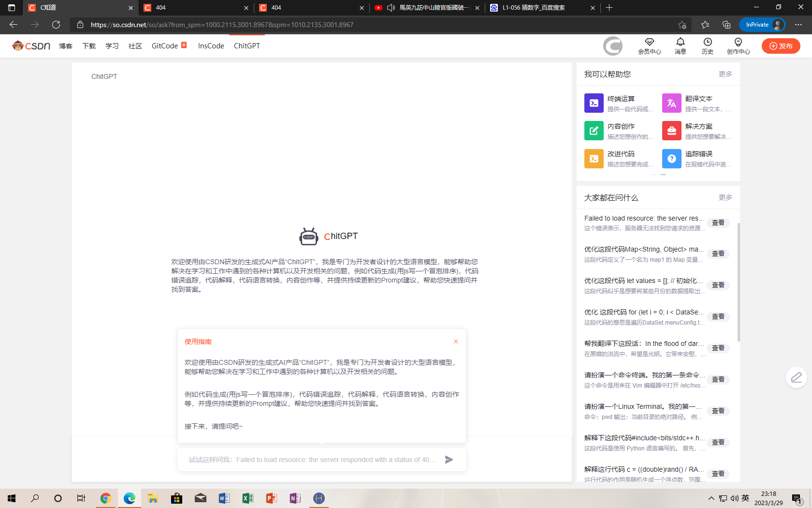Click 查看 for 请扮演一个Linux Terminal

pyautogui.click(x=718, y=411)
